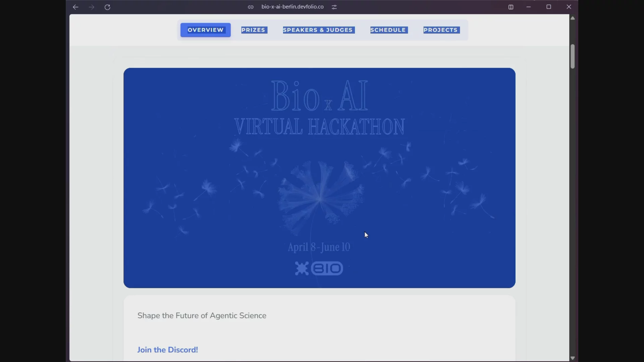
Task: Minimize the browser window
Action: tap(529, 7)
